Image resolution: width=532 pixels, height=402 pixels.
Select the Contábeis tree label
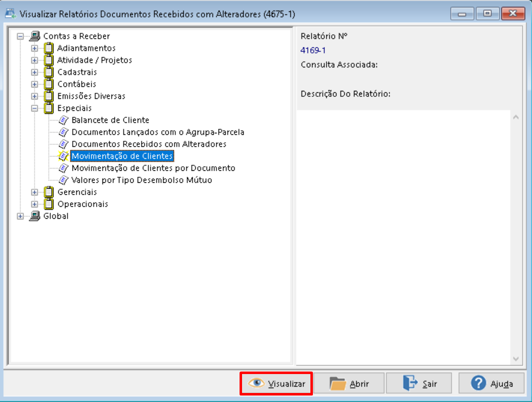(x=77, y=84)
